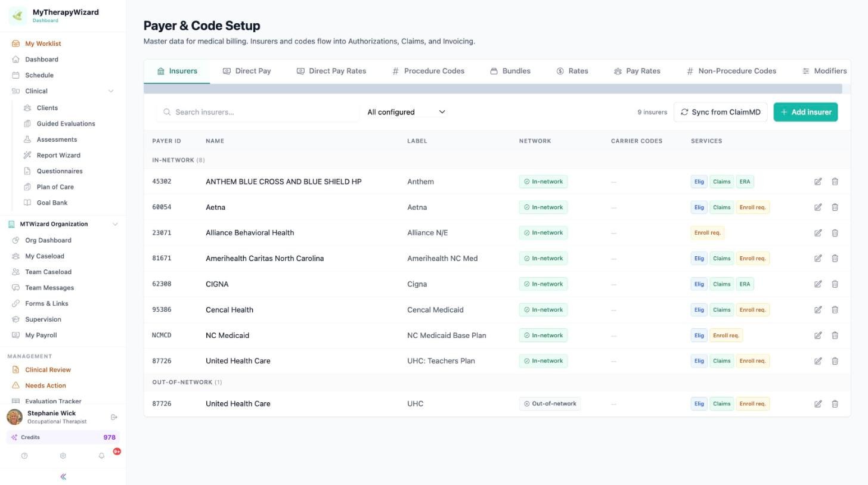Screen dimensions: 868x485
Task: Delete the CIGNA insurer
Action: click(835, 284)
